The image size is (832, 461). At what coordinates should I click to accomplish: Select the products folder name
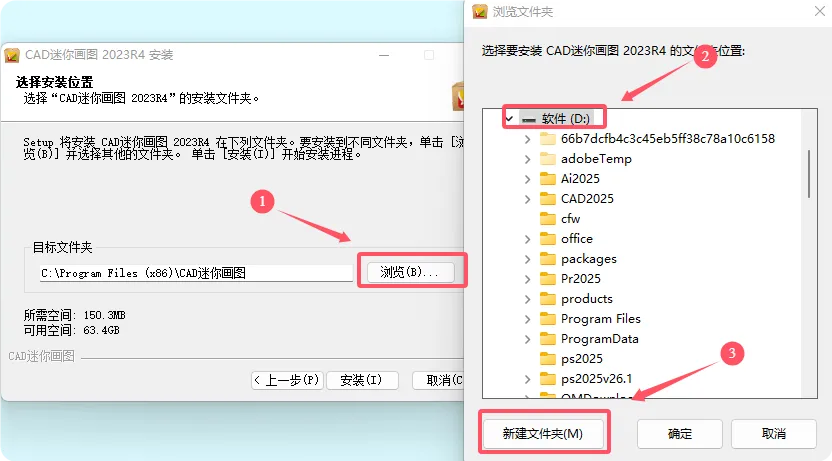(x=586, y=299)
